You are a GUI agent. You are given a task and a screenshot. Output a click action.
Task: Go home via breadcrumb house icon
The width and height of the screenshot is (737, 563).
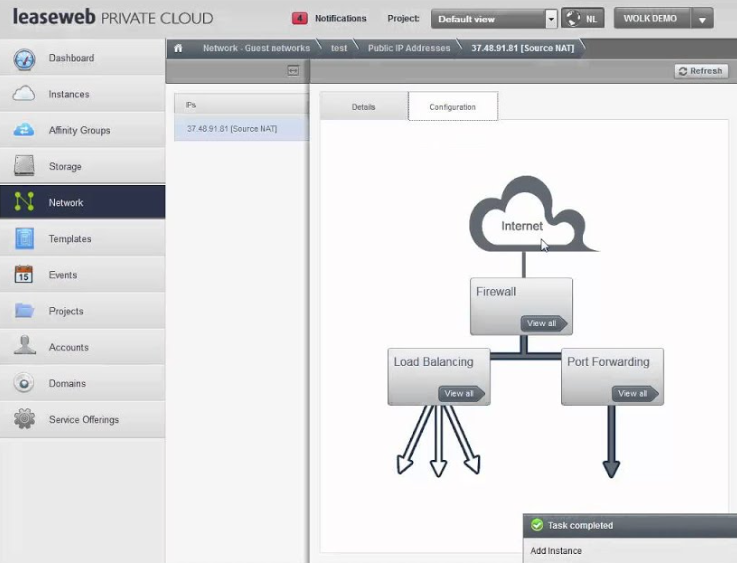pyautogui.click(x=178, y=48)
